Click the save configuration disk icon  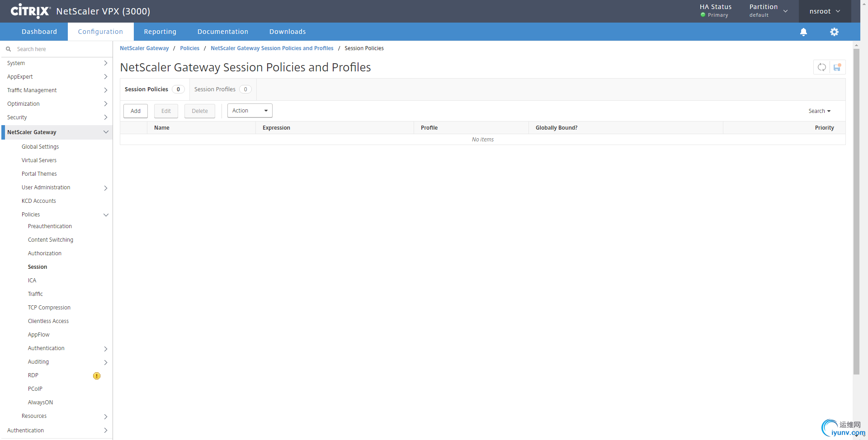tap(837, 67)
